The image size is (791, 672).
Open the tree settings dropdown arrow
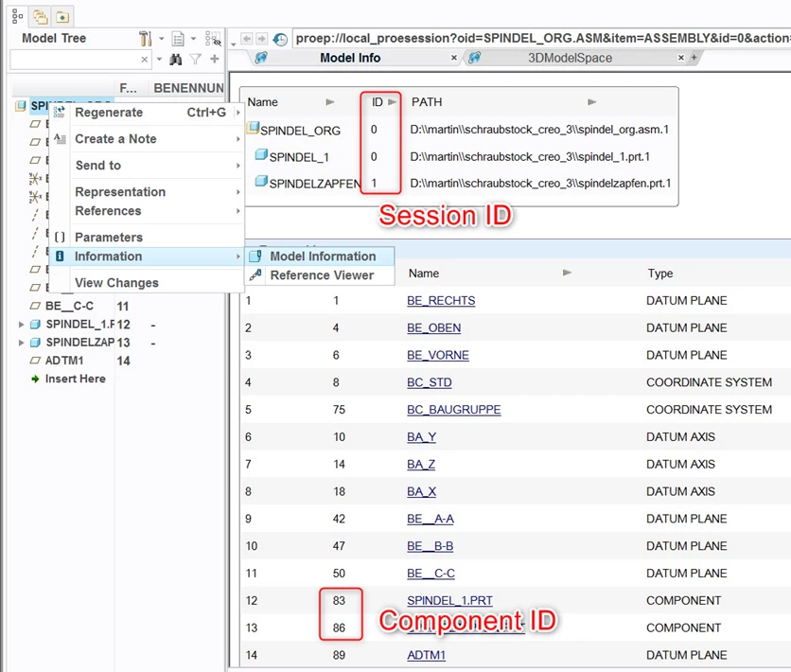[162, 39]
